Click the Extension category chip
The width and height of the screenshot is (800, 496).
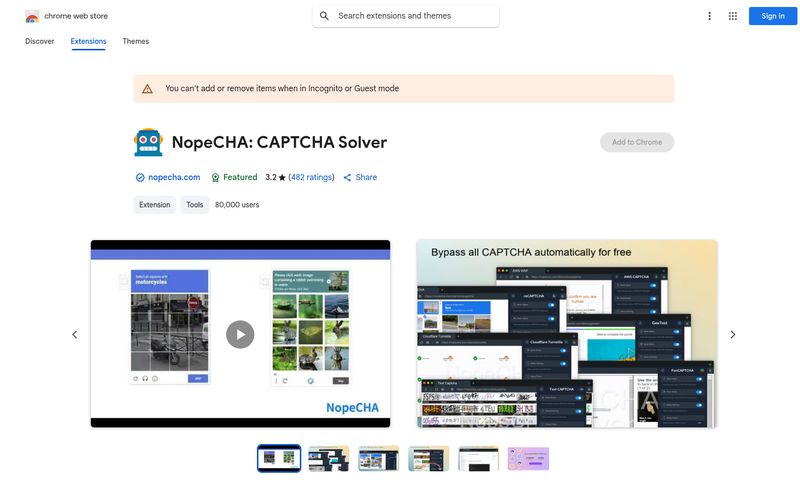coord(155,205)
